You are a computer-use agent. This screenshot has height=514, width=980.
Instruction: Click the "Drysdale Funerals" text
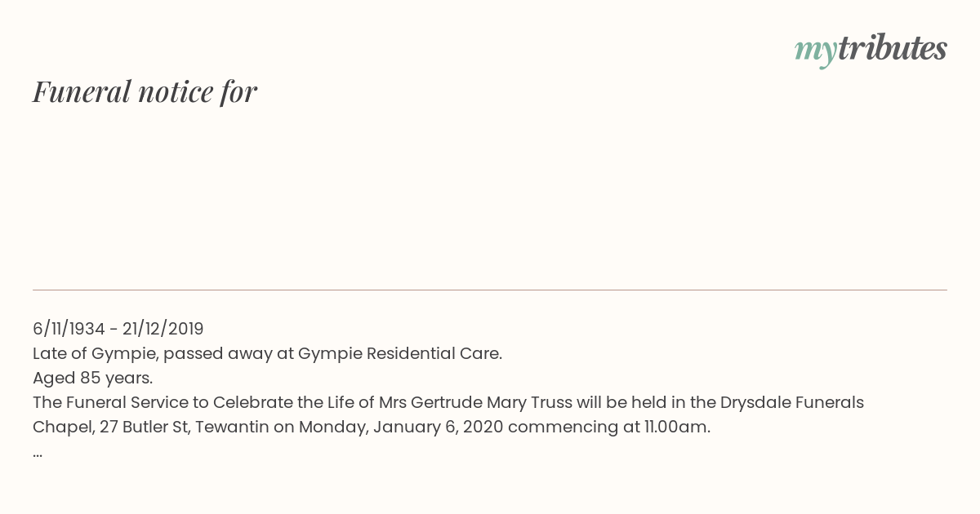[x=792, y=402]
